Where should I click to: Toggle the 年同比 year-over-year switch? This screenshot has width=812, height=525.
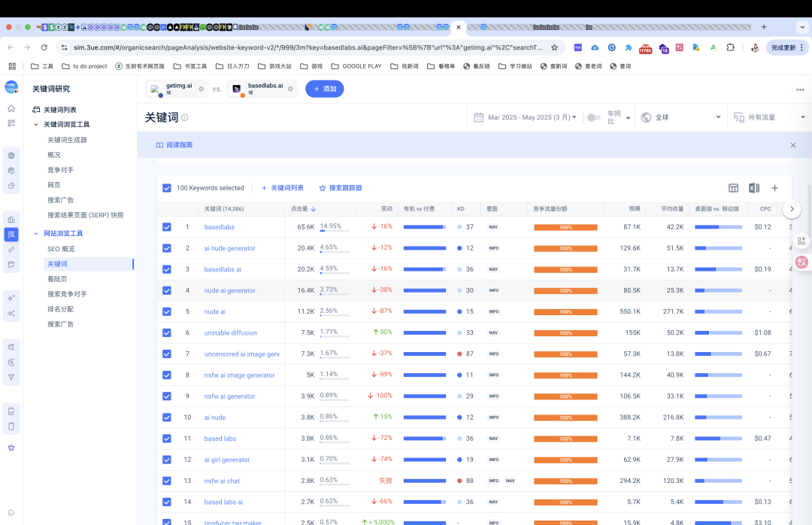pos(593,117)
